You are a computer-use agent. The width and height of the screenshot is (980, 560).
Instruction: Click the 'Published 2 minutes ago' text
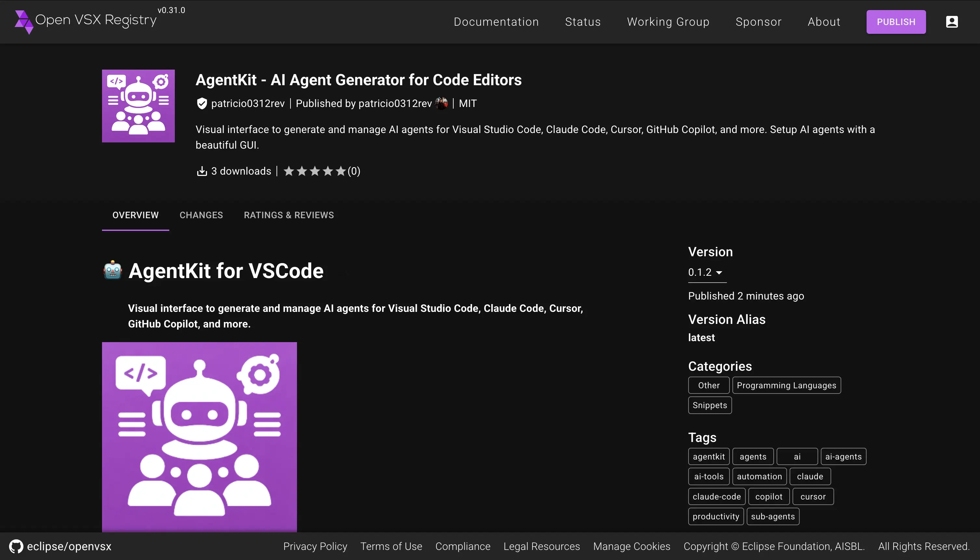click(746, 296)
